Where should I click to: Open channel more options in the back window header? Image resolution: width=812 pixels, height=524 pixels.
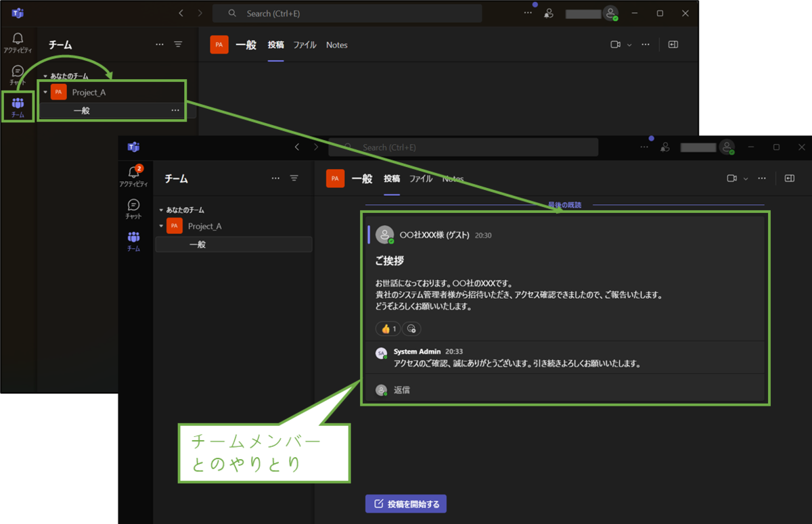pyautogui.click(x=646, y=45)
